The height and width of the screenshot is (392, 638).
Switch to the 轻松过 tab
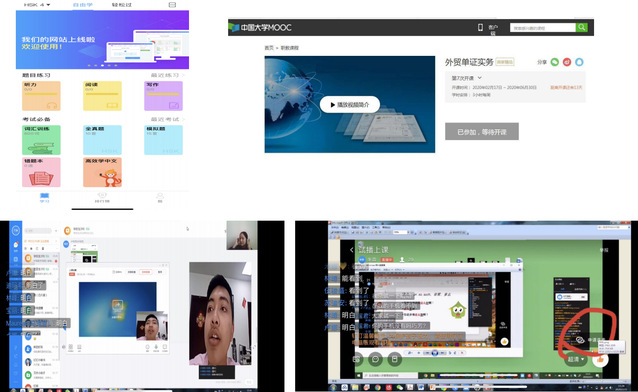coord(122,5)
